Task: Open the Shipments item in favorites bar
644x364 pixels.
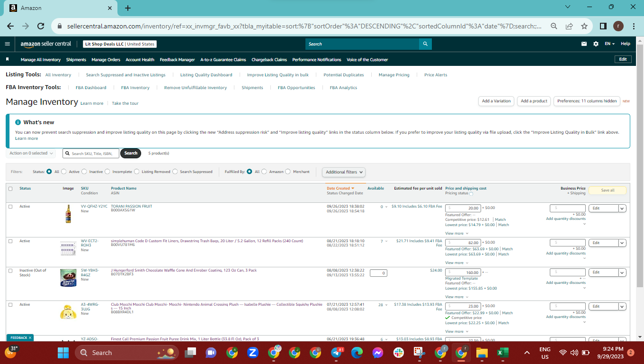Action: [x=76, y=60]
